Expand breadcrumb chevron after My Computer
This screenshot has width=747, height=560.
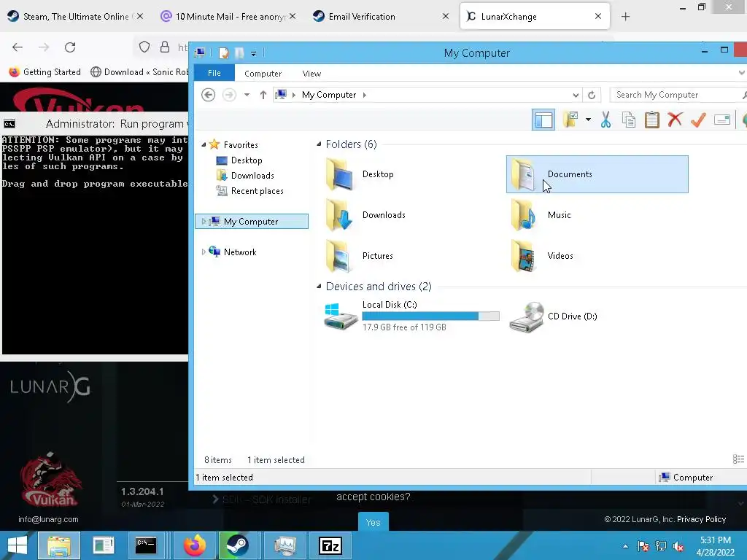point(365,95)
